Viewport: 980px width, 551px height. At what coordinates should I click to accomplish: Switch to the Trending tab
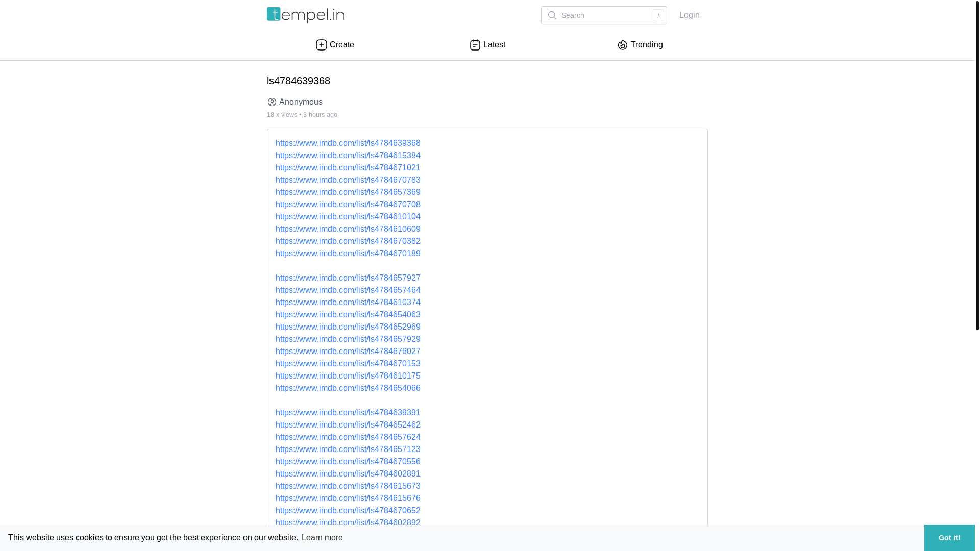[640, 45]
